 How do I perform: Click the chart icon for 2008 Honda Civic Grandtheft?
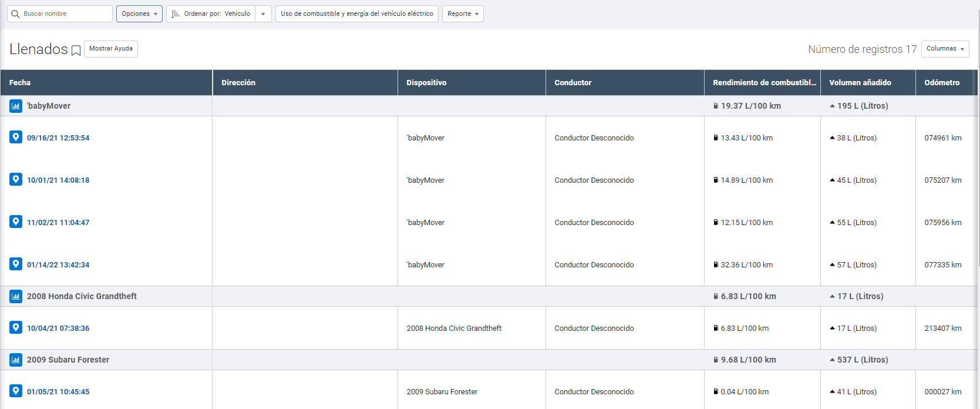coord(16,296)
